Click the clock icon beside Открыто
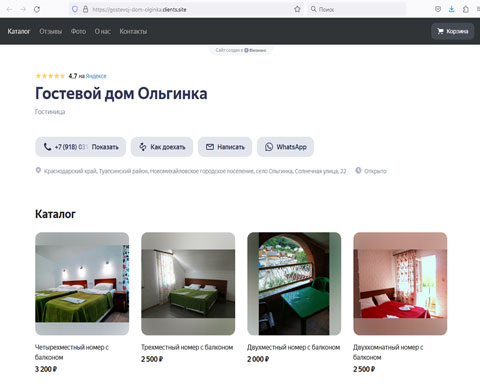This screenshot has height=384, width=480. [358, 171]
